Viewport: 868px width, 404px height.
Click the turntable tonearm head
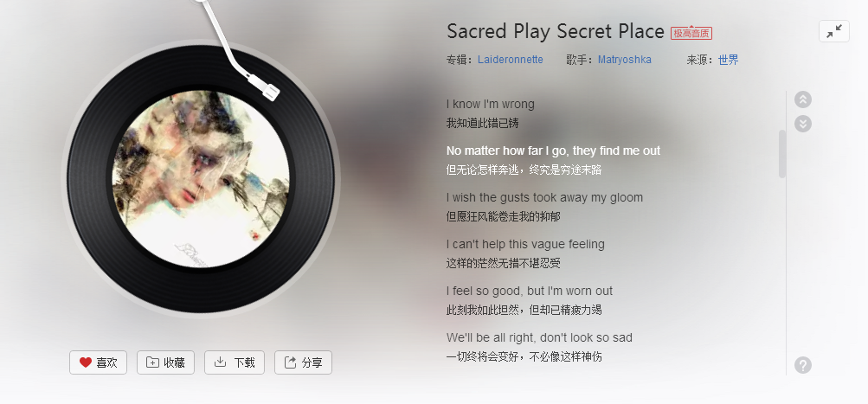click(264, 88)
